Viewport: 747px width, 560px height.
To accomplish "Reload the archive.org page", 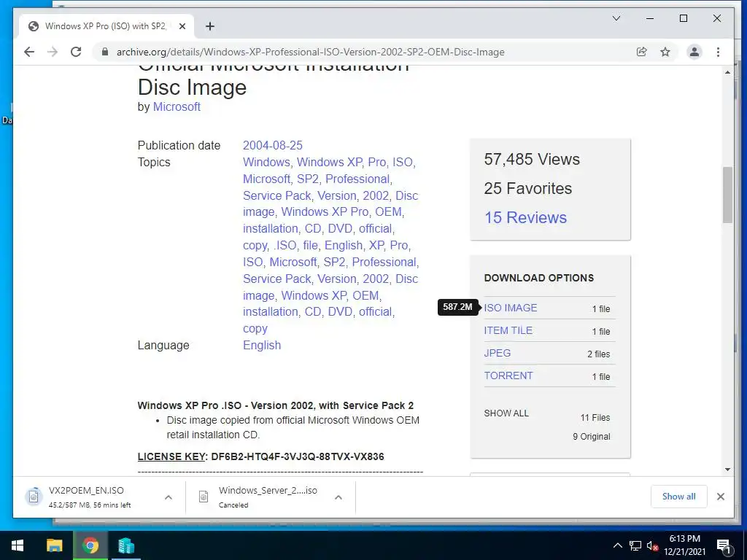I will point(76,52).
